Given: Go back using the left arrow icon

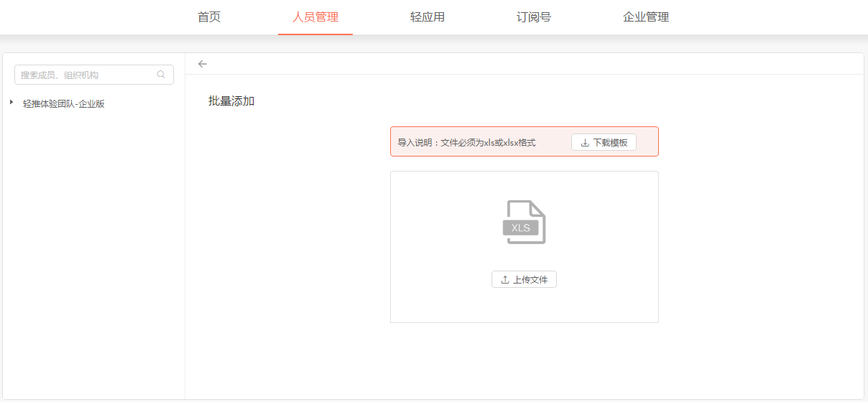Looking at the screenshot, I should pyautogui.click(x=203, y=64).
